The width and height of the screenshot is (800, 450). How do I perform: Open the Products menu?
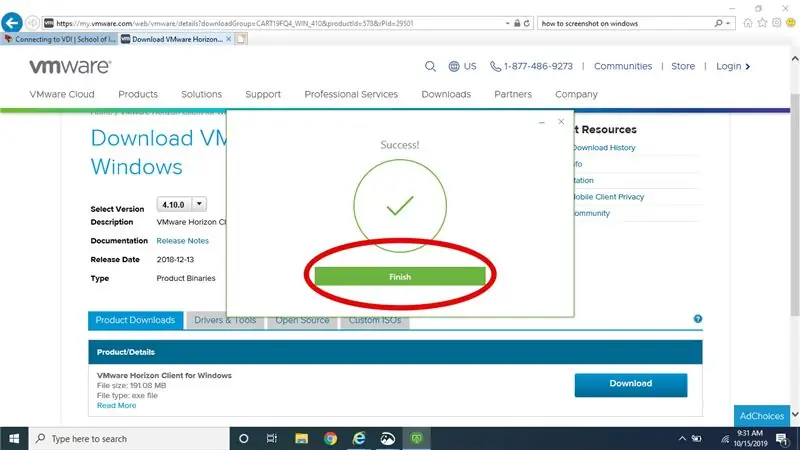[138, 94]
